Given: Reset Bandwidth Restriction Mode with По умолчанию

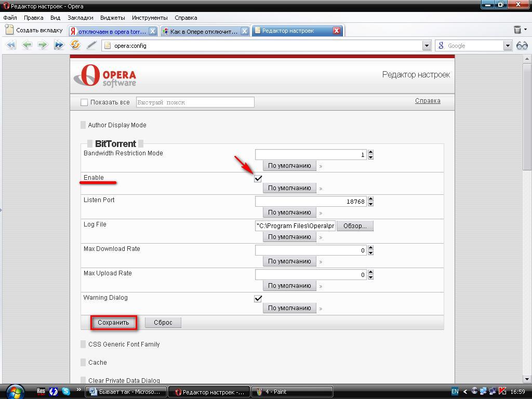Looking at the screenshot, I should (289, 166).
